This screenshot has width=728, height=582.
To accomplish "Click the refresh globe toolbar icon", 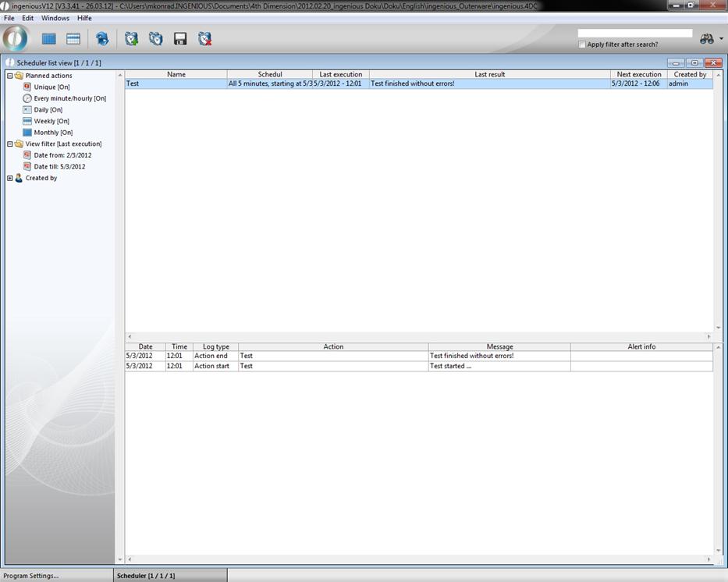I will coord(102,39).
